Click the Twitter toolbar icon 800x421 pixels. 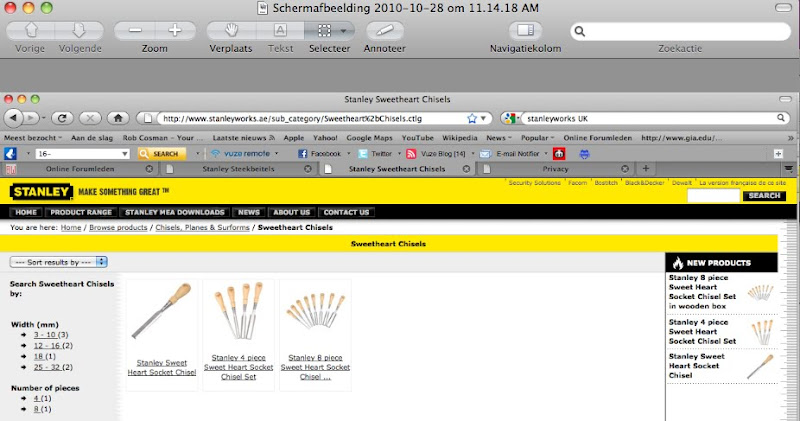tap(363, 154)
